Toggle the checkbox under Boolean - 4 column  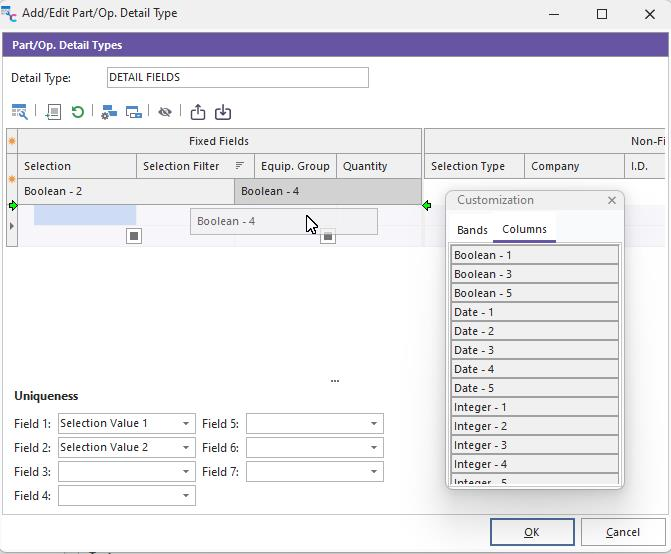click(327, 237)
